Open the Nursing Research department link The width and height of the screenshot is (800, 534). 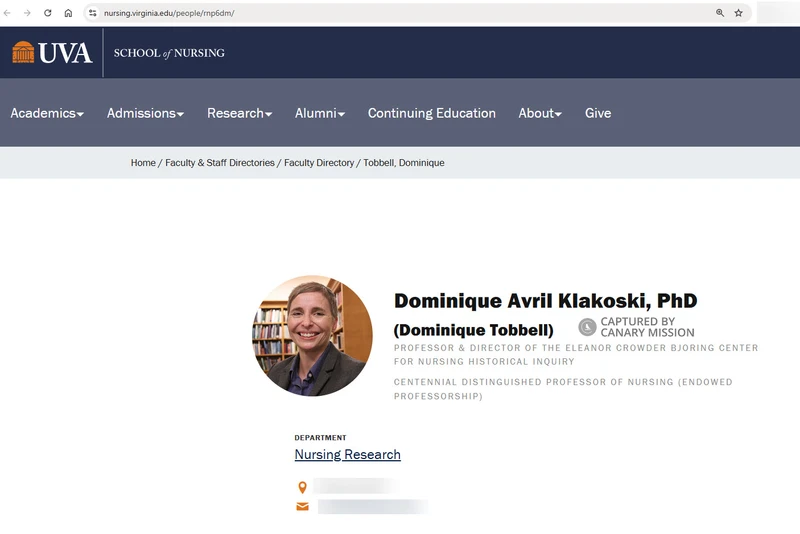(x=347, y=455)
